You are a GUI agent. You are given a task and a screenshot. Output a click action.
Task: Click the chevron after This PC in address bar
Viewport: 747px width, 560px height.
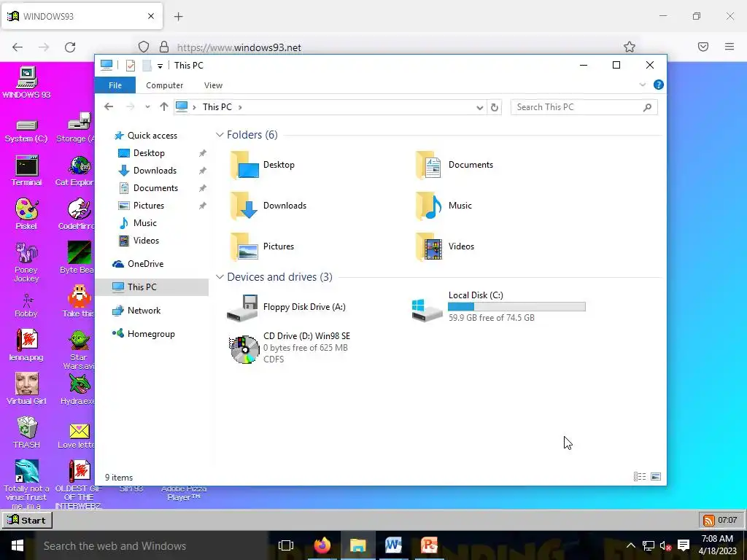click(240, 107)
